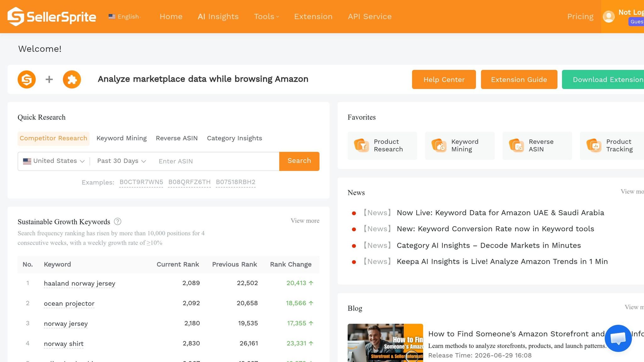
Task: Click the Extension Guide button
Action: [x=519, y=80]
